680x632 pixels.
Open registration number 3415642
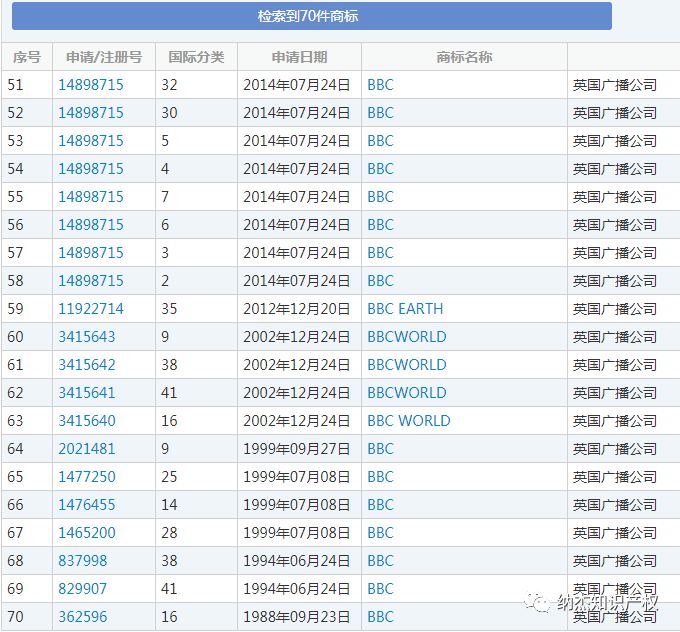[87, 365]
